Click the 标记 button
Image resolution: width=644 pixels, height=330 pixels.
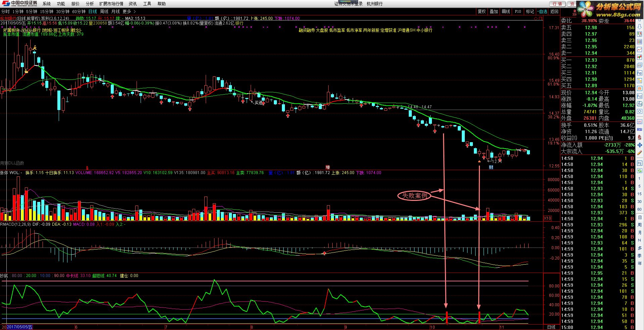(530, 11)
